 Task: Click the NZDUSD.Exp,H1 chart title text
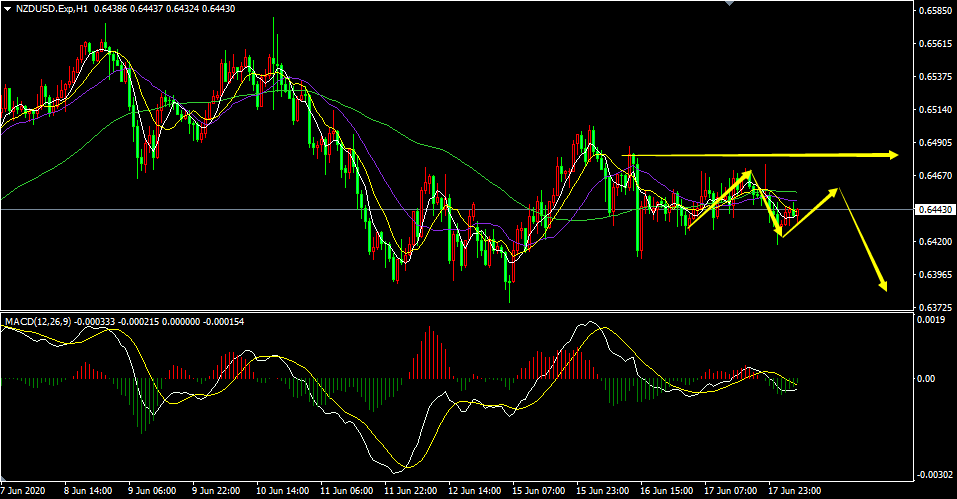coord(52,9)
